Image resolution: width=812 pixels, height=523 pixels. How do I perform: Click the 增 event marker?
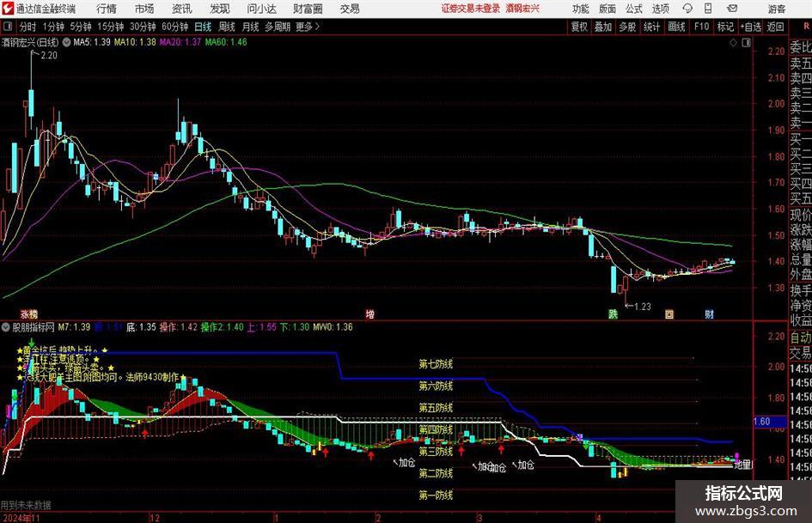pos(369,313)
